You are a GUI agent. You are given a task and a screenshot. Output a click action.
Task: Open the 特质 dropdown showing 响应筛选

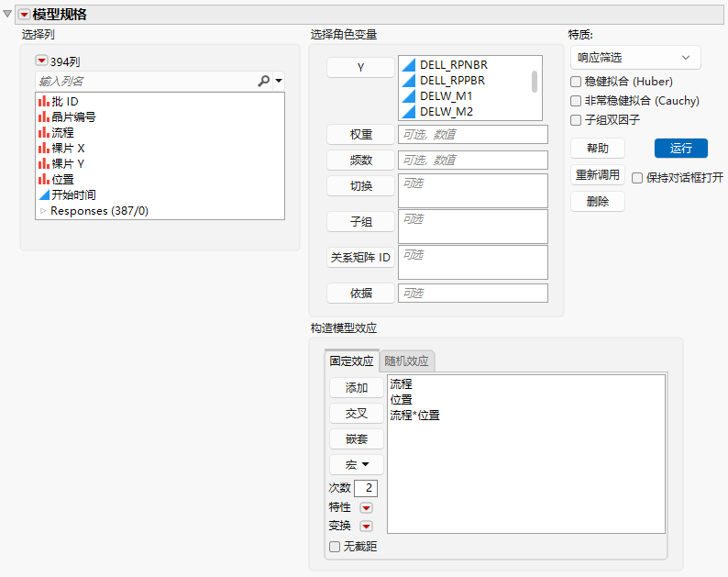pos(635,58)
